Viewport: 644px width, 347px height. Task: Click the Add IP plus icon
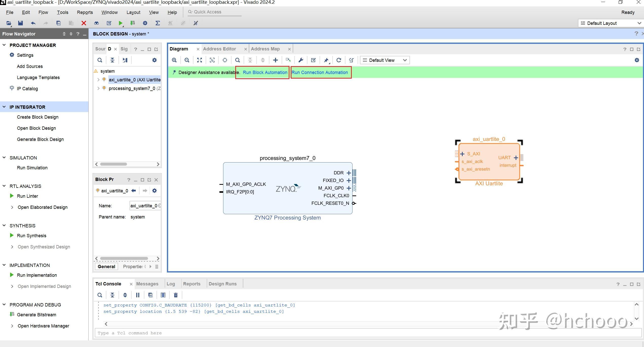(x=275, y=60)
